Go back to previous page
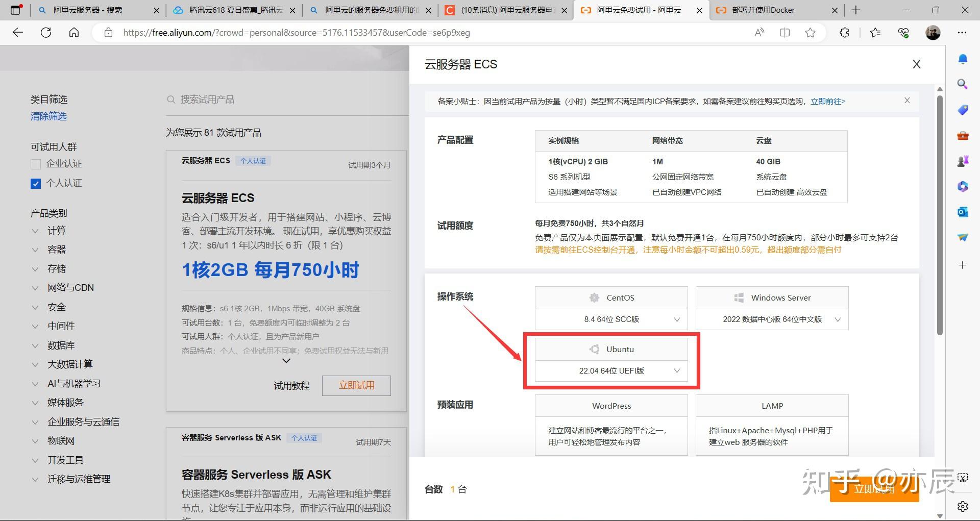The width and height of the screenshot is (980, 521). coord(18,33)
